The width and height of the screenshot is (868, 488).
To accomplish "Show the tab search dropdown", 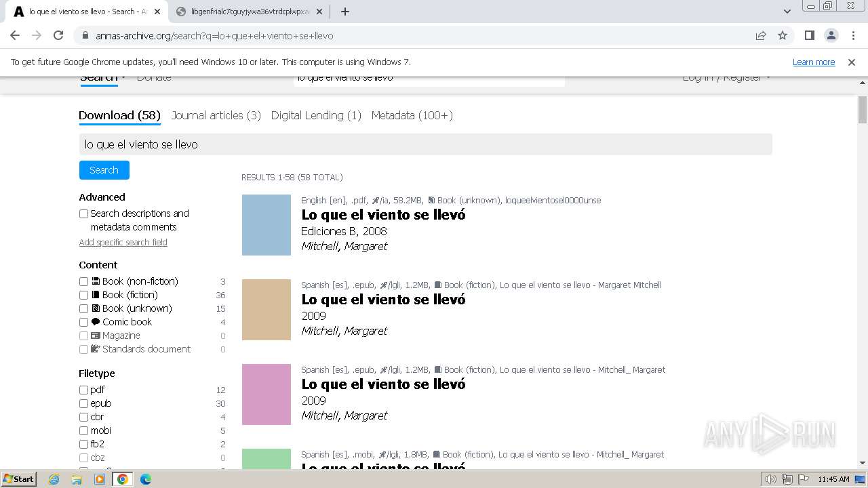I will (x=787, y=12).
